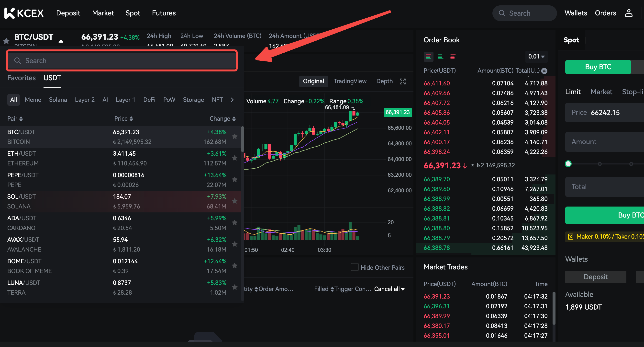Sort pair list by Change arrows
Viewport: 644px width, 347px height.
coord(234,119)
